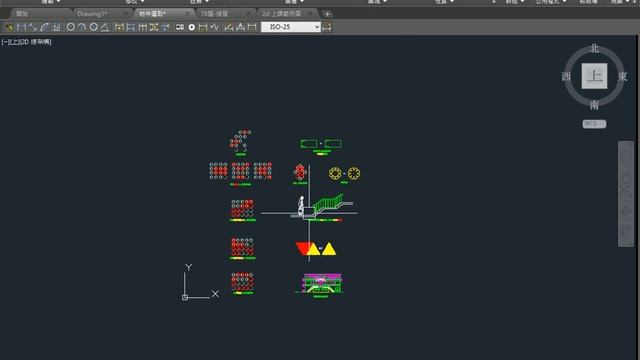Select the Inspection dimension tool
This screenshot has width=640, height=360.
203,27
